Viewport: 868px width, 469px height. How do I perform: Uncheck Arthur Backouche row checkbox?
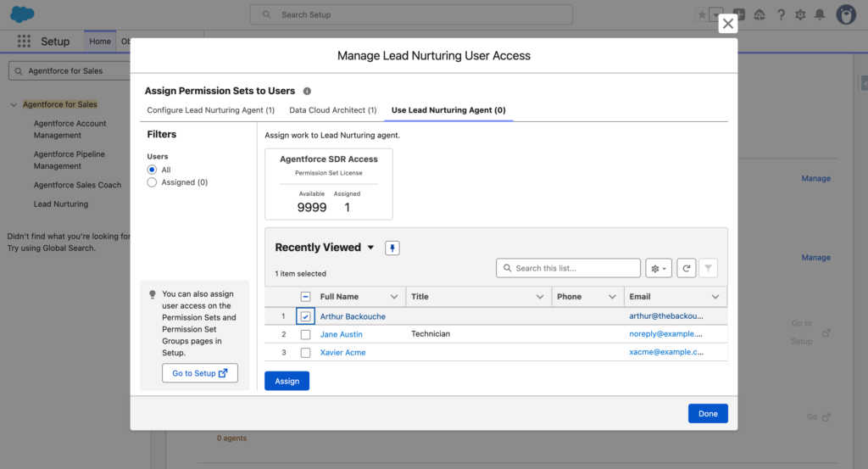tap(305, 316)
